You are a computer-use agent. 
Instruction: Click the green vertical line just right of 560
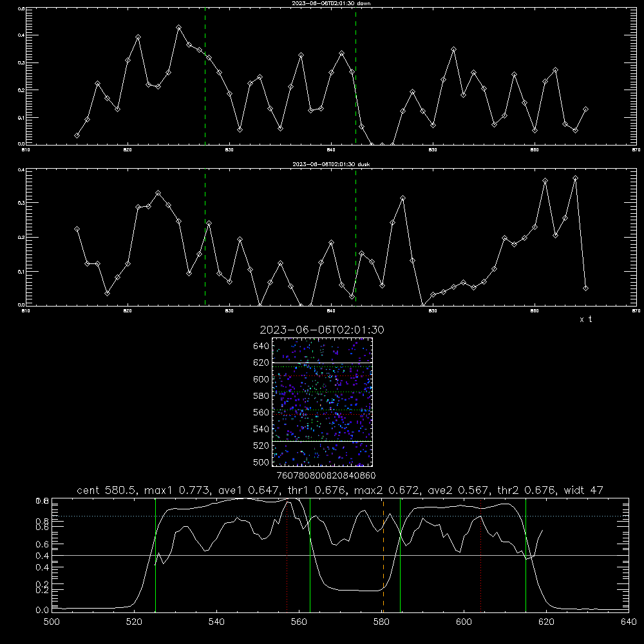310,554
